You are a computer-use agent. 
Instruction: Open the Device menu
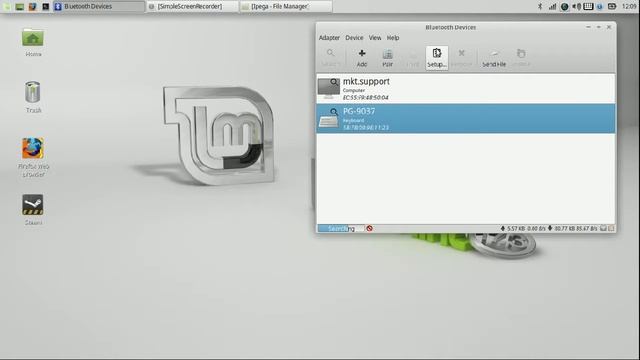(354, 38)
